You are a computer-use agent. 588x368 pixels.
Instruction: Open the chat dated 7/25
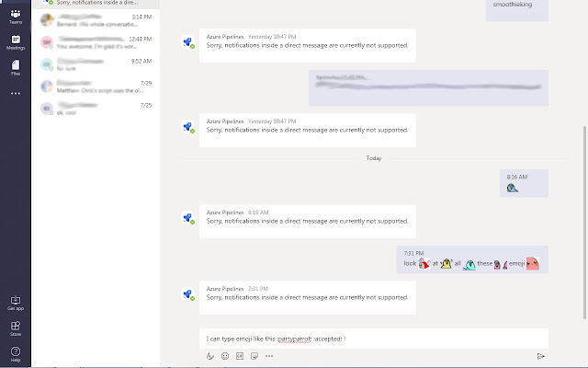tap(96, 109)
